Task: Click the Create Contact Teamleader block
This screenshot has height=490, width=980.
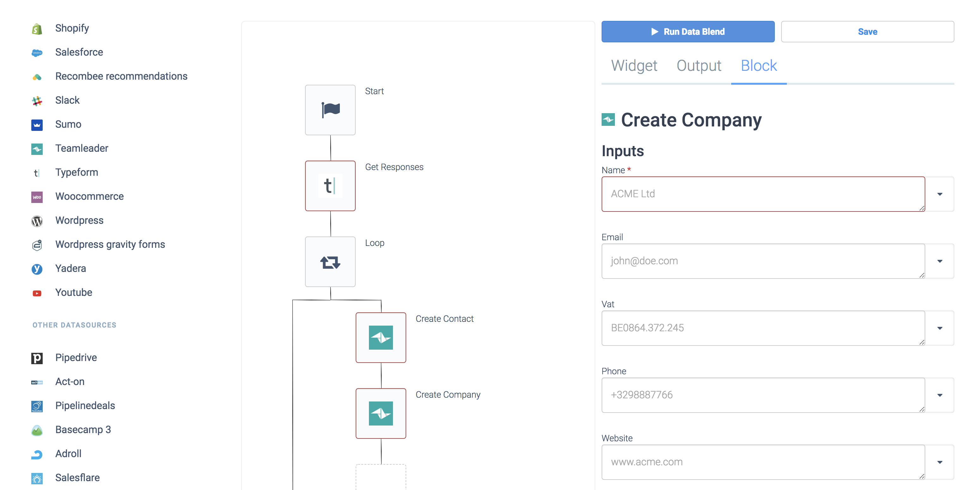Action: 381,338
